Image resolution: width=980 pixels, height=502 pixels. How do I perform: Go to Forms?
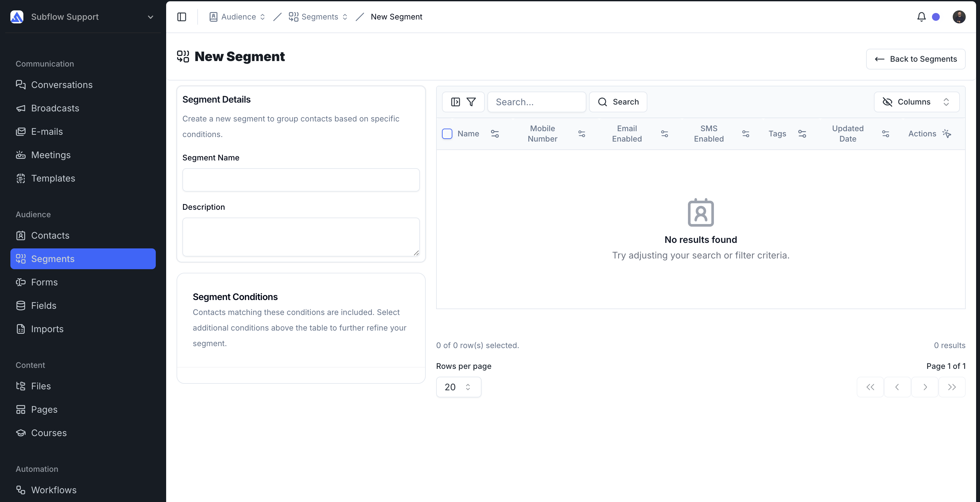83,282
